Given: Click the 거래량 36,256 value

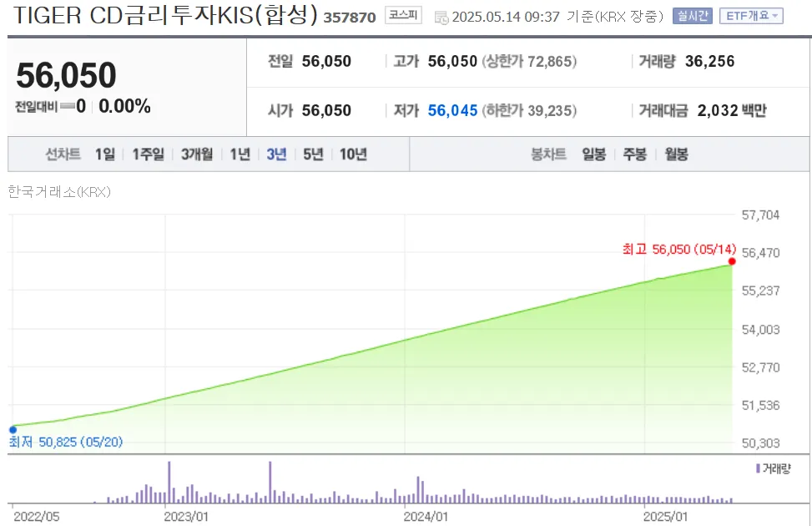Looking at the screenshot, I should tap(709, 61).
